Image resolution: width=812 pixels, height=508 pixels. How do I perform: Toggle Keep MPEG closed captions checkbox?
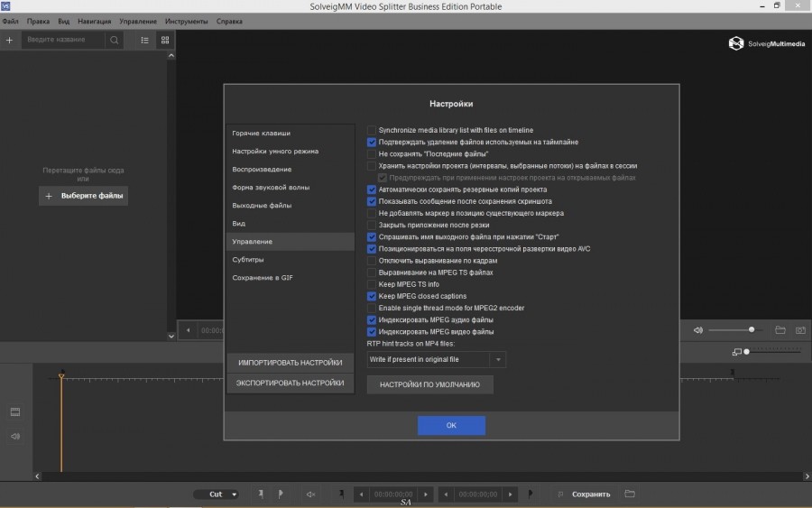pos(372,296)
